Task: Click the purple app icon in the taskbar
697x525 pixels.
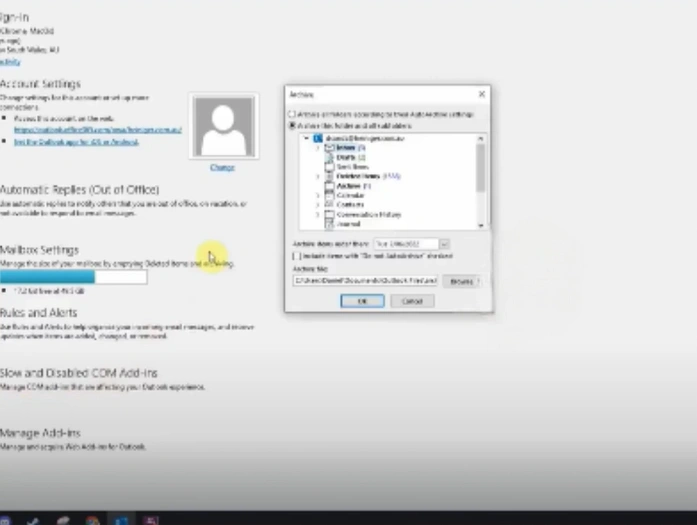Action: tap(151, 520)
